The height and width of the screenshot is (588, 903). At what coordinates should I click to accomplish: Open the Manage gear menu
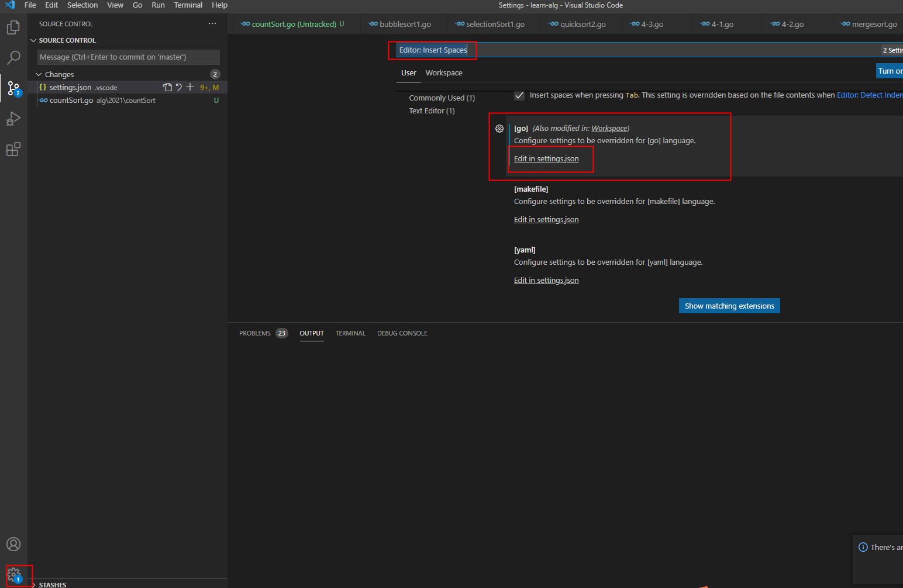click(13, 575)
